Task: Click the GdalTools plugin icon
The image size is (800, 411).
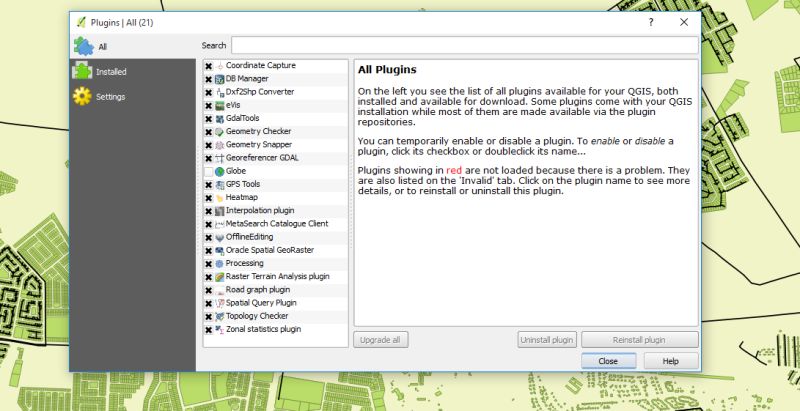Action: coord(219,119)
